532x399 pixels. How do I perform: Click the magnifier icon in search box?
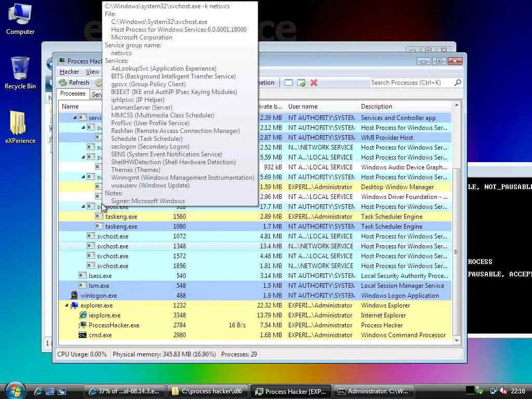click(x=458, y=83)
